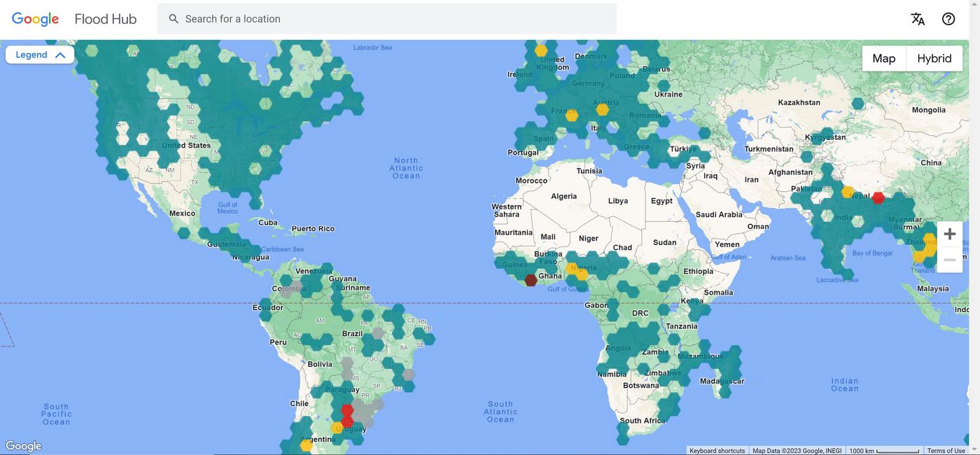
Task: Click the Google logo at bottom left
Action: [x=24, y=446]
